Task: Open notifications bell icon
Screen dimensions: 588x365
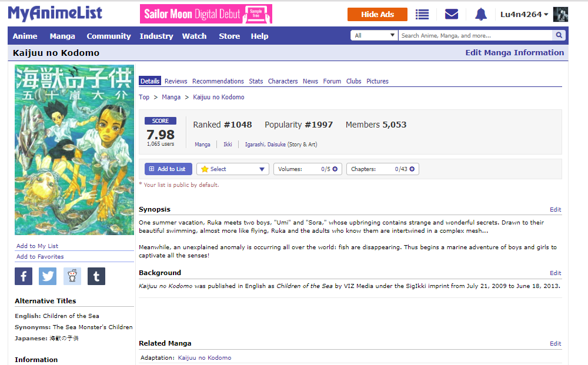Action: [481, 14]
